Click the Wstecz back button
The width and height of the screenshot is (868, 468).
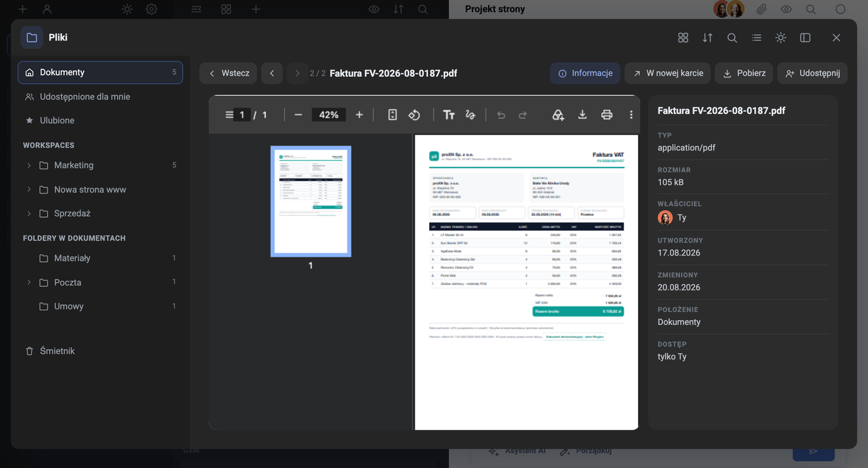click(228, 73)
